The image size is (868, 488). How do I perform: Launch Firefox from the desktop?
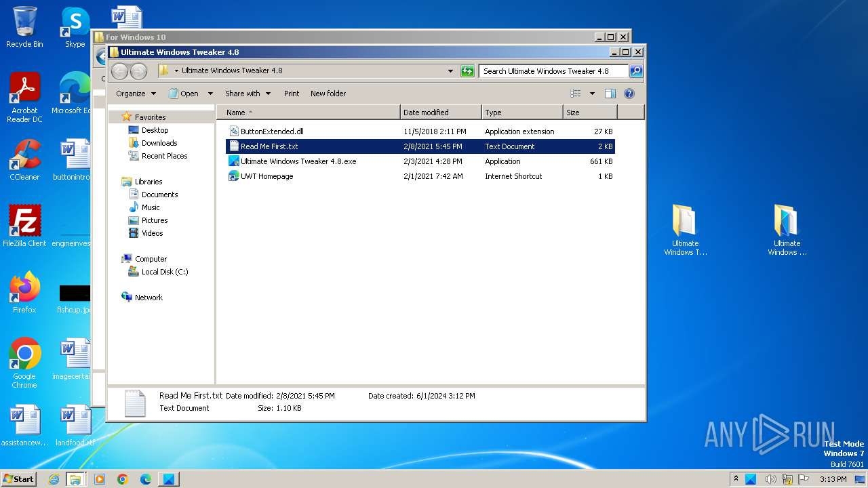click(24, 293)
